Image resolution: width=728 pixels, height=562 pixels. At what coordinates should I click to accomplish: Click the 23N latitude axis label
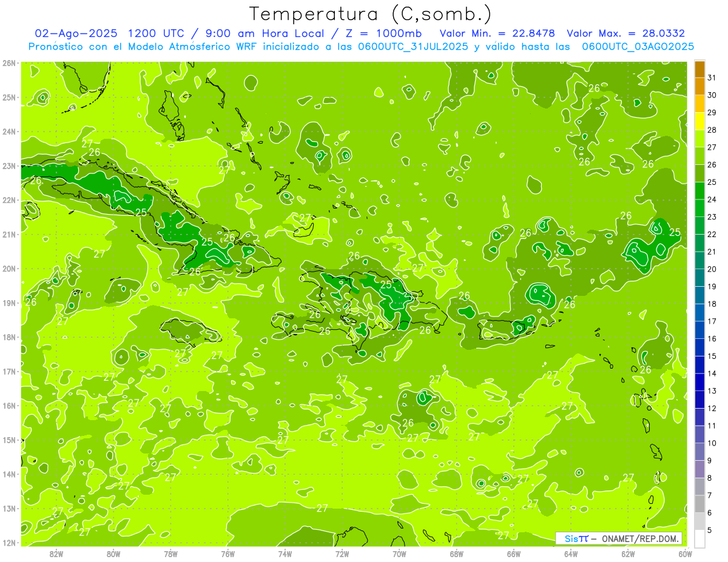[x=9, y=166]
